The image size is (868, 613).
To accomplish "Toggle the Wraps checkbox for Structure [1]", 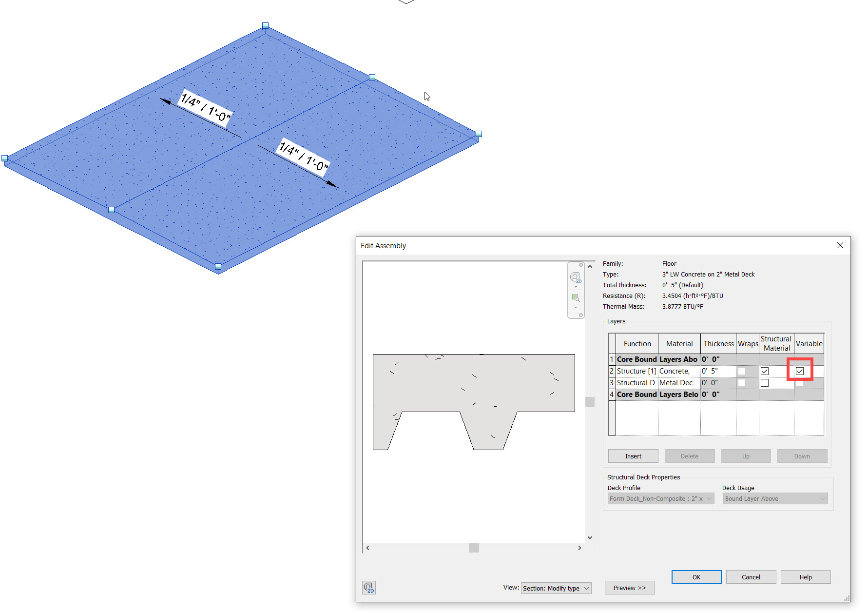I will tap(741, 371).
